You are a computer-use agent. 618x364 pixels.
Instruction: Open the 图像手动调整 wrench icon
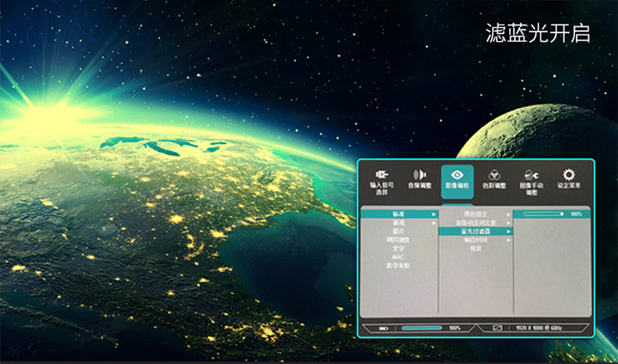(531, 175)
